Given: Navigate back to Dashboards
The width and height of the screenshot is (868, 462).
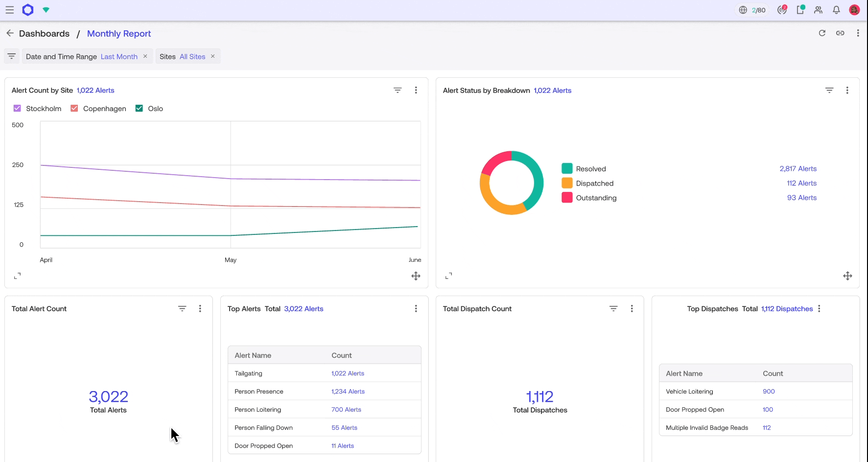Looking at the screenshot, I should tap(45, 33).
